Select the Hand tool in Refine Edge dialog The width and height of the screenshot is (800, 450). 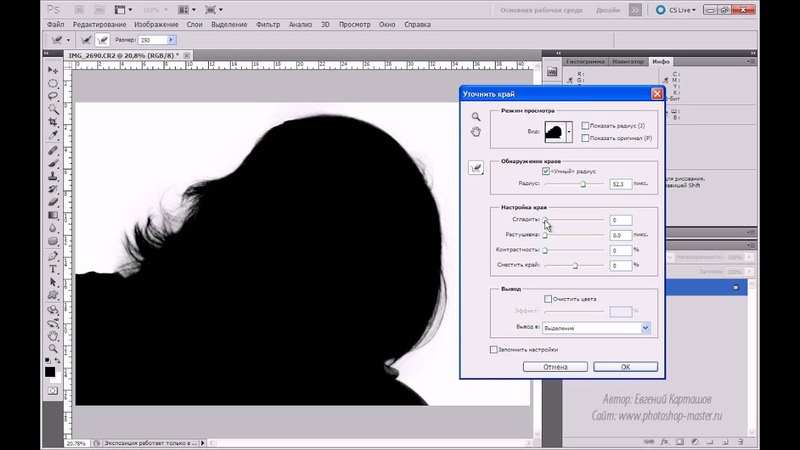coord(477,131)
